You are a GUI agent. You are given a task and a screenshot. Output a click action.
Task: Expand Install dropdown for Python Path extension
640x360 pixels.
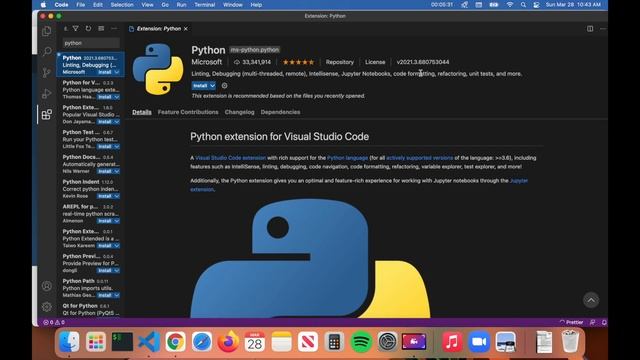click(x=117, y=295)
